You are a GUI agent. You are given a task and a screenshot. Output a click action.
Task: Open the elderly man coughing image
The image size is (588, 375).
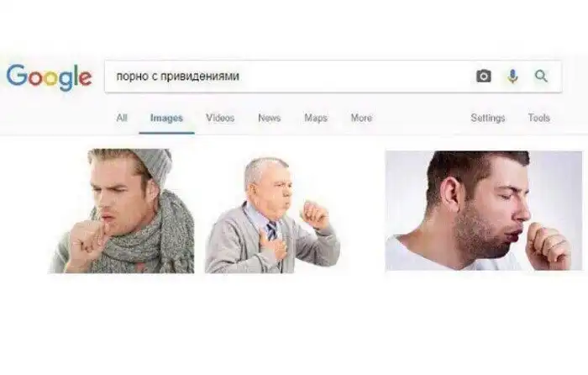(273, 214)
